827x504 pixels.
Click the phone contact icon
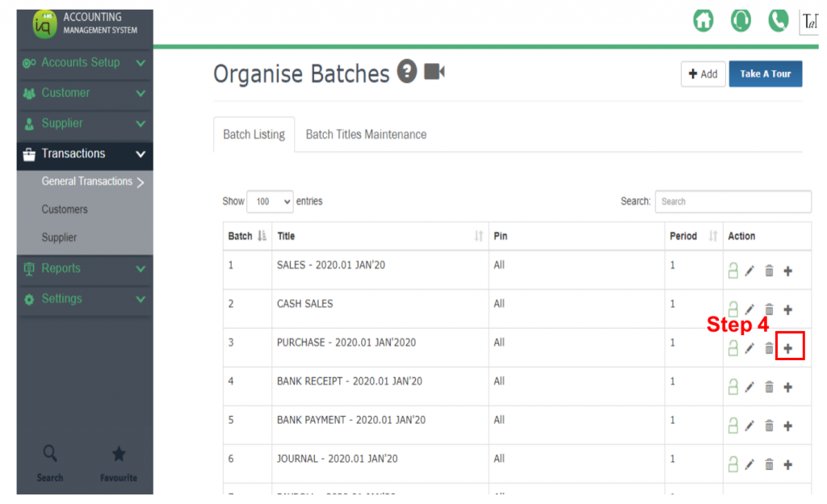778,21
